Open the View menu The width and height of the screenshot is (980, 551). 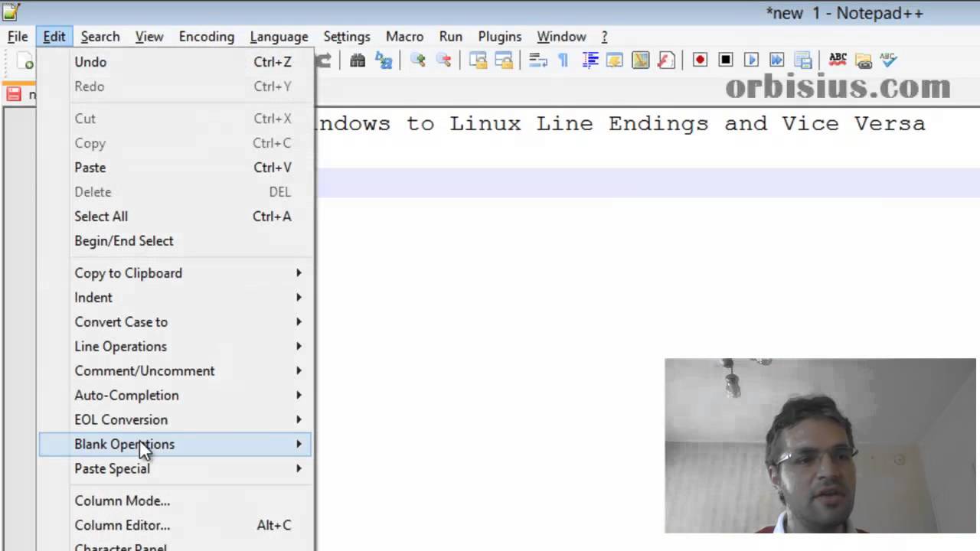tap(149, 37)
